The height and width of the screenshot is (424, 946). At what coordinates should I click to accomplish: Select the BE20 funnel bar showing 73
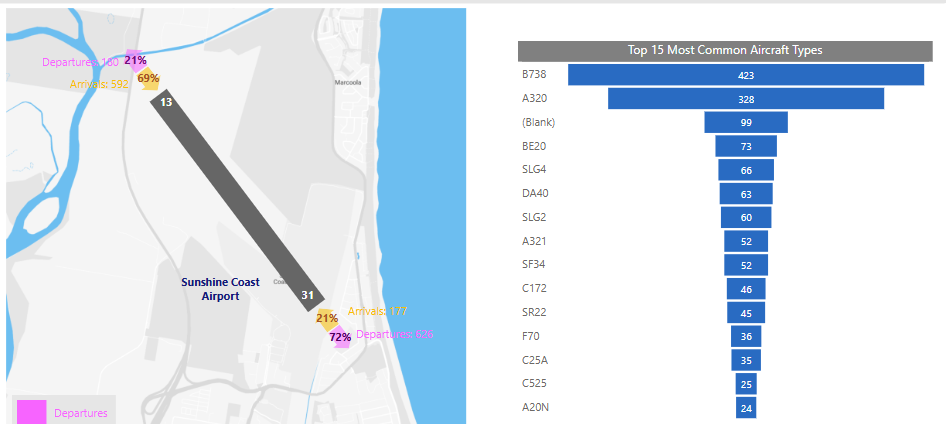pos(745,146)
